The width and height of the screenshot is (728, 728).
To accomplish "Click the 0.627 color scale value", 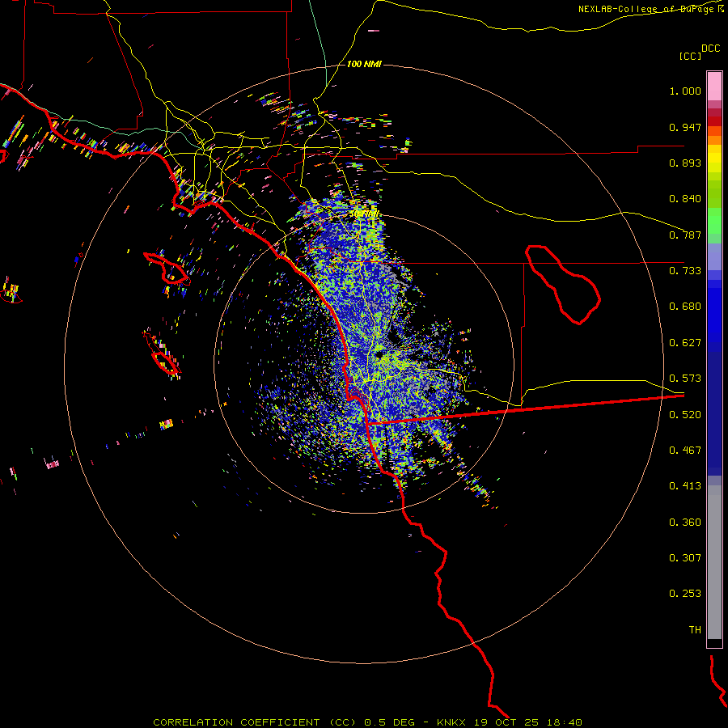I will [x=685, y=343].
